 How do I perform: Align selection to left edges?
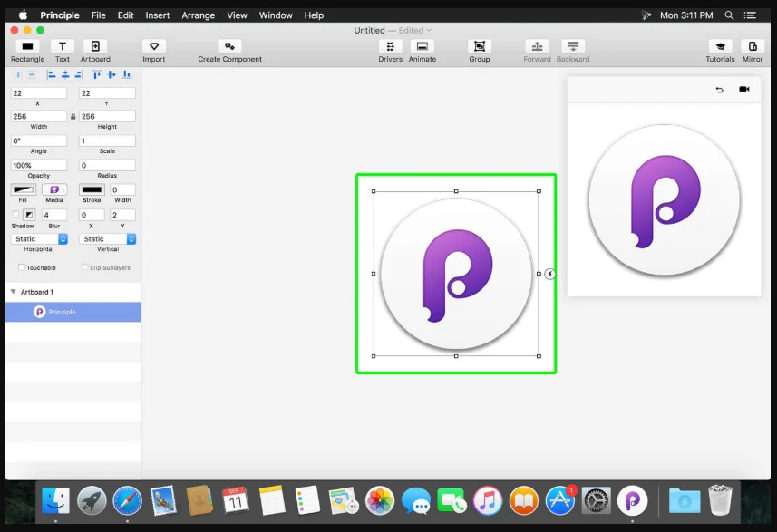click(x=51, y=75)
